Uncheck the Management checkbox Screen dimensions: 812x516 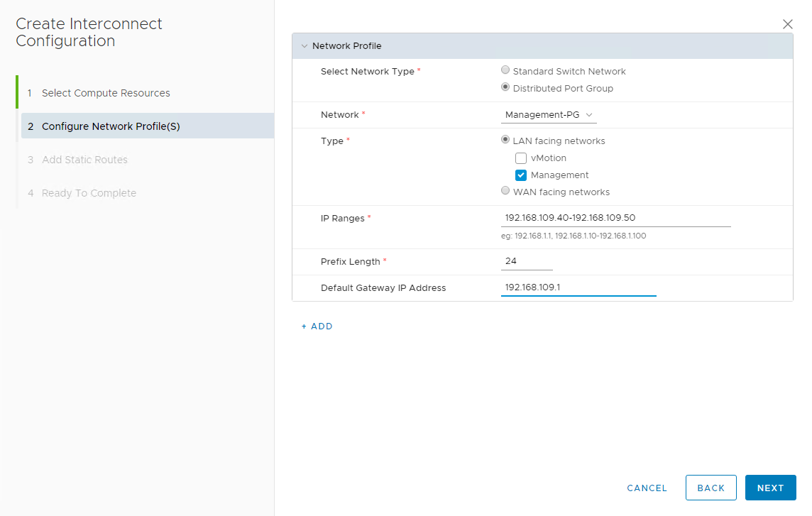[521, 175]
